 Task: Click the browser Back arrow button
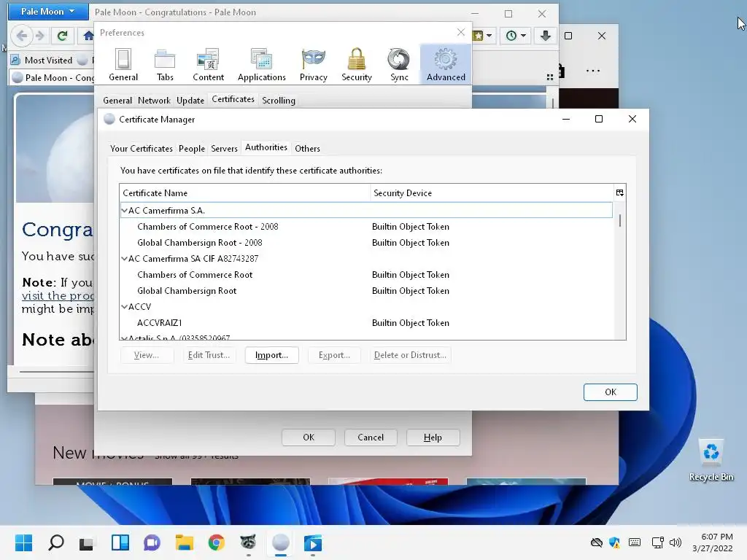(x=21, y=36)
